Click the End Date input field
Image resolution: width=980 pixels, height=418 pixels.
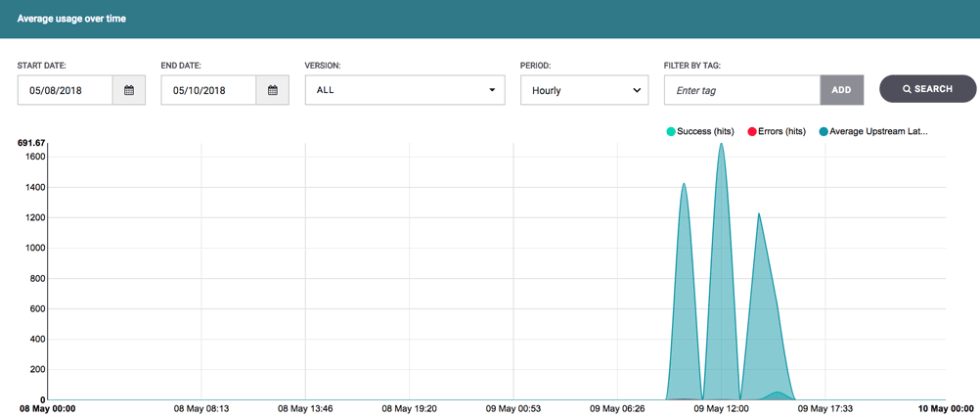pos(208,90)
